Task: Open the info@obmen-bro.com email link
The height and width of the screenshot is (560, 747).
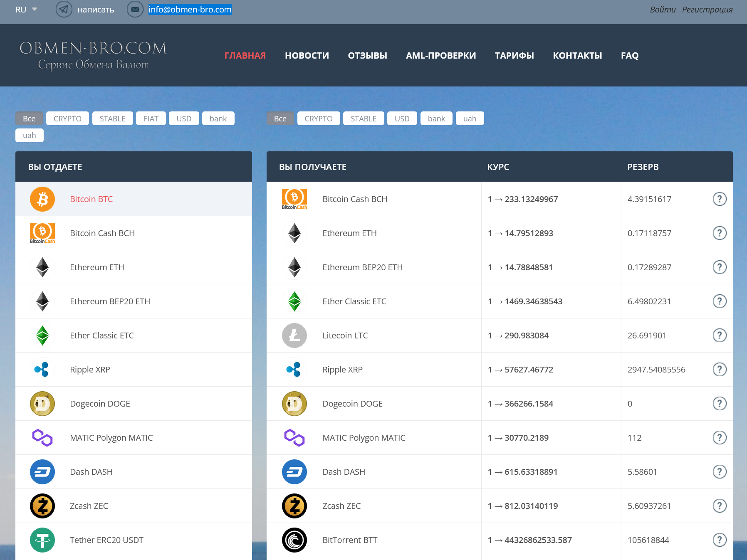Action: pos(190,10)
